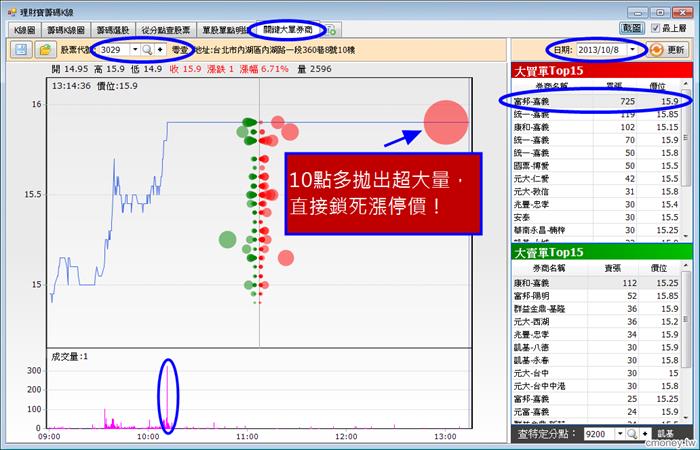Open the date 2013/10/8 dropdown arrow
This screenshot has width=700, height=450.
pyautogui.click(x=632, y=50)
